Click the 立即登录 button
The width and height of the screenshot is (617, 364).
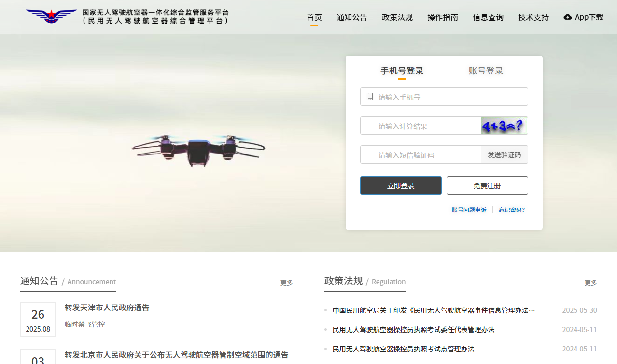(x=401, y=185)
